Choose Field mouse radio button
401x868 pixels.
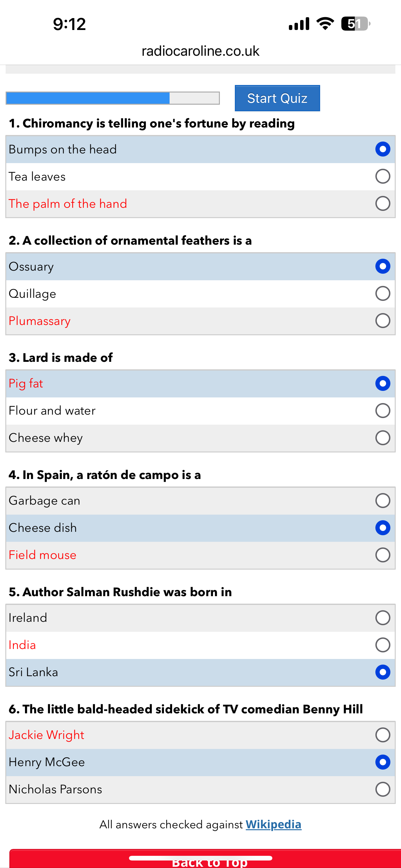click(x=383, y=555)
